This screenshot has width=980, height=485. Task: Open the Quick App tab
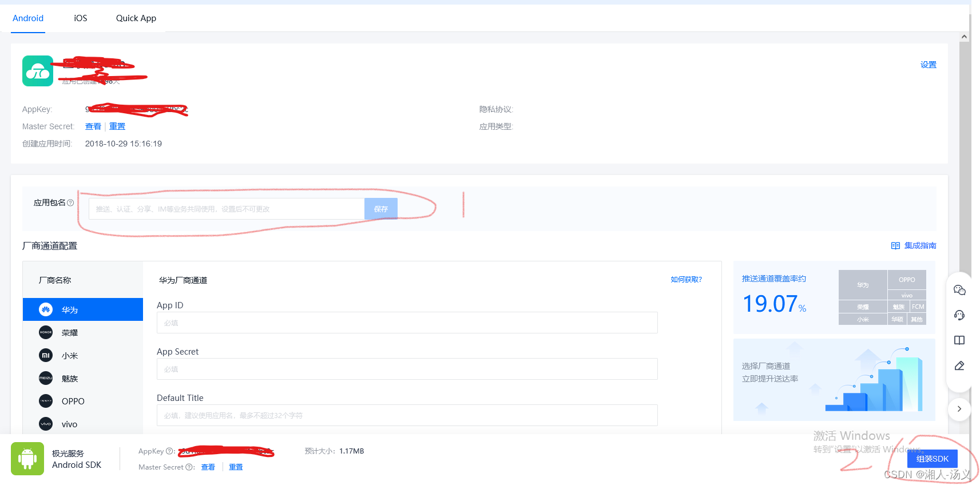tap(136, 18)
